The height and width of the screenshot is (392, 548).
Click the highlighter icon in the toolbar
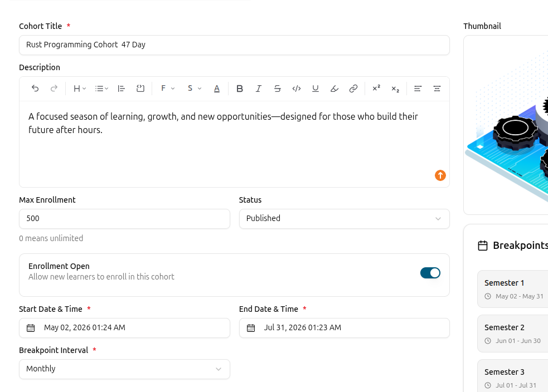[334, 89]
